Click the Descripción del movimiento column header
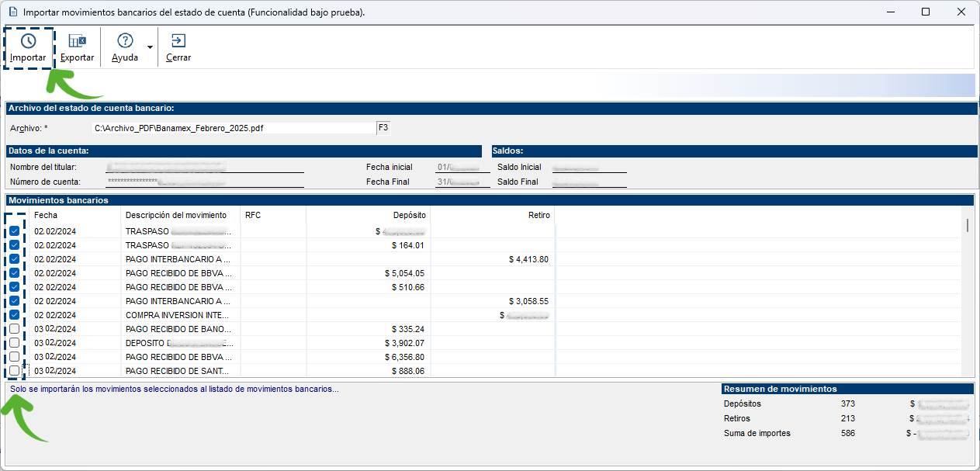This screenshot has height=471, width=980. pos(176,215)
